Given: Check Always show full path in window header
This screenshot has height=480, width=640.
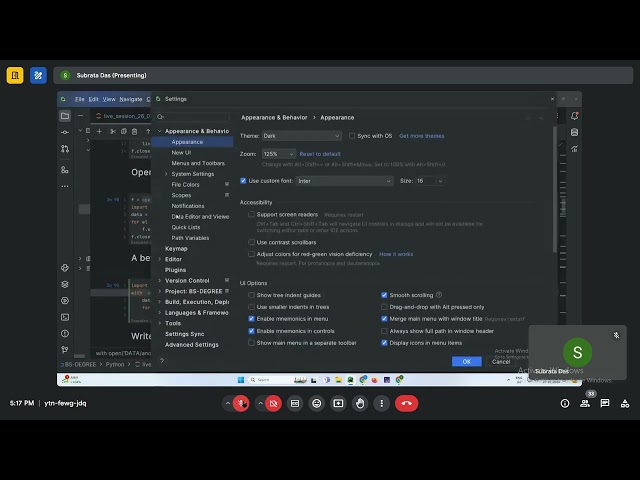Looking at the screenshot, I should (x=384, y=331).
